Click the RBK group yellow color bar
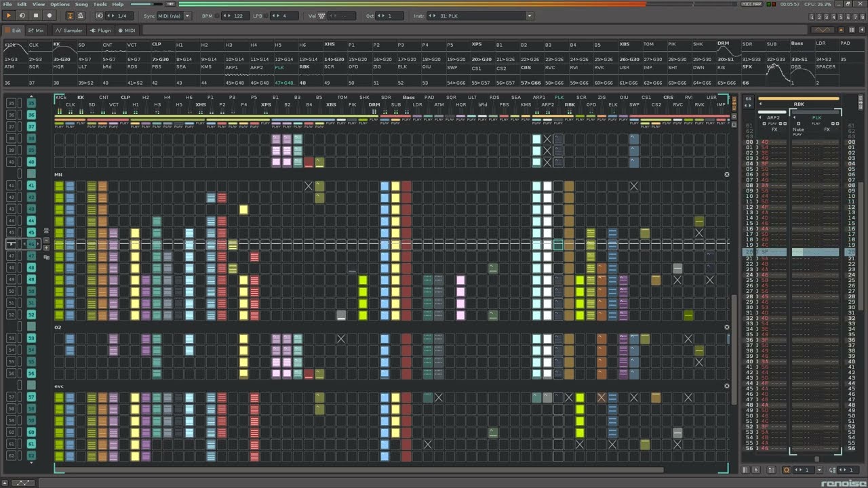The image size is (868, 488). click(x=799, y=99)
